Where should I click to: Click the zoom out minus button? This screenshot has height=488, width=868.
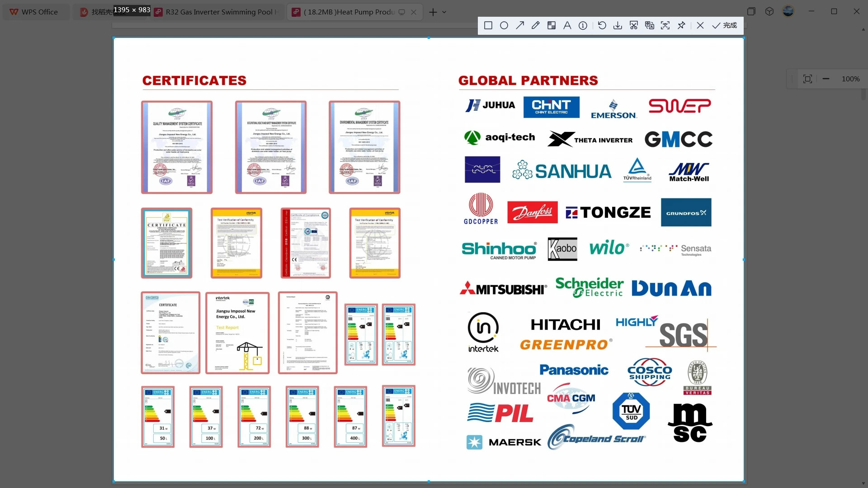tap(826, 79)
